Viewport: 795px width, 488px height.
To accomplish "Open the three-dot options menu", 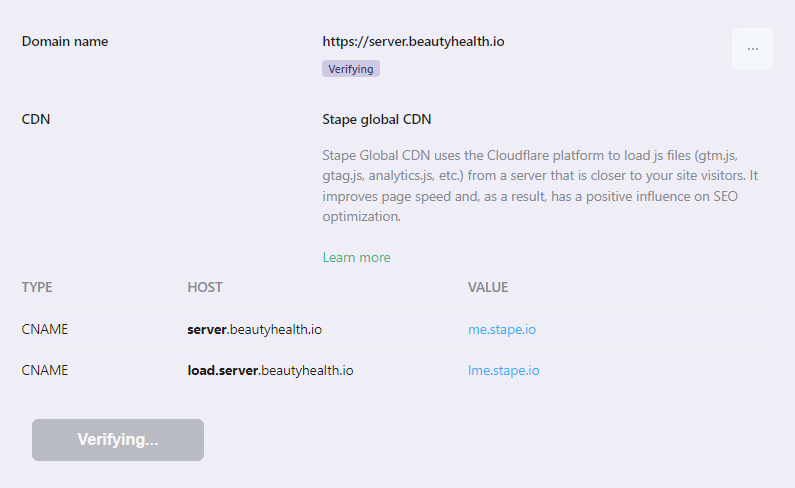I will tap(752, 49).
